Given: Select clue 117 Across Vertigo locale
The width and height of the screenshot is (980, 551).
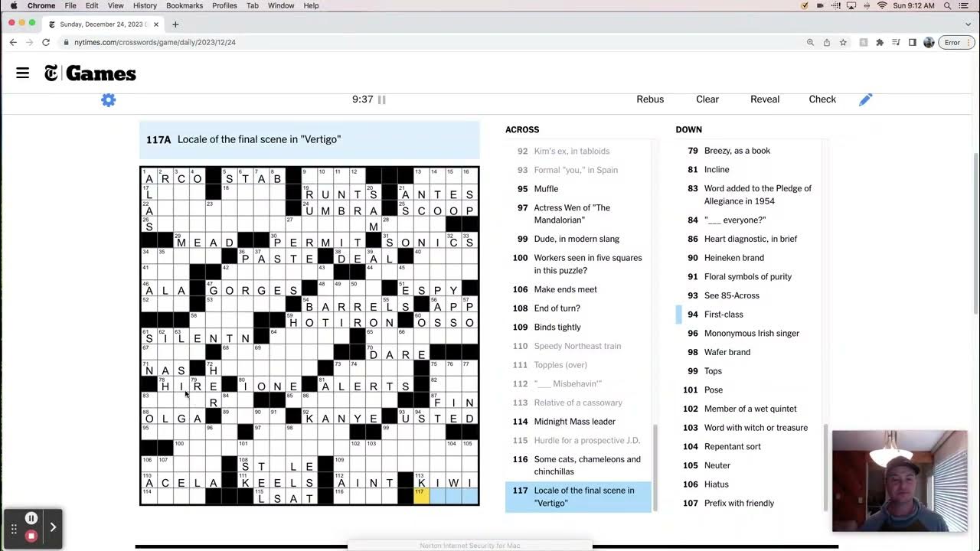Looking at the screenshot, I should click(x=578, y=497).
